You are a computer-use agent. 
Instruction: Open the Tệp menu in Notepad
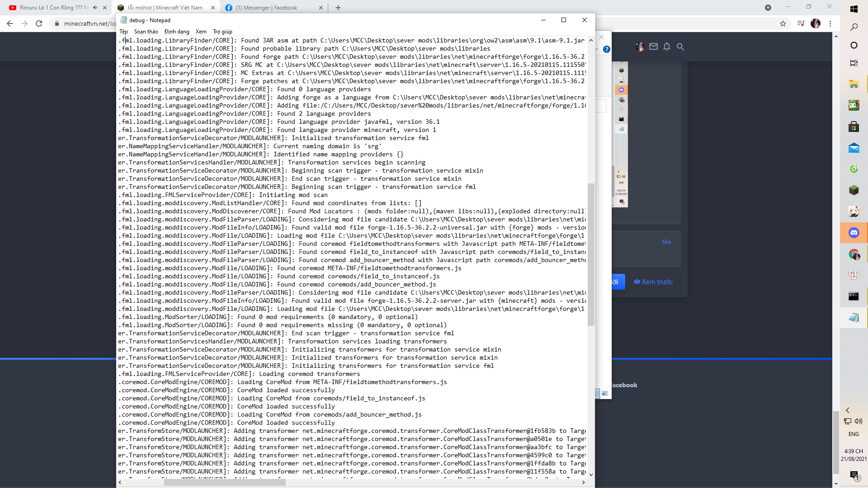point(123,32)
